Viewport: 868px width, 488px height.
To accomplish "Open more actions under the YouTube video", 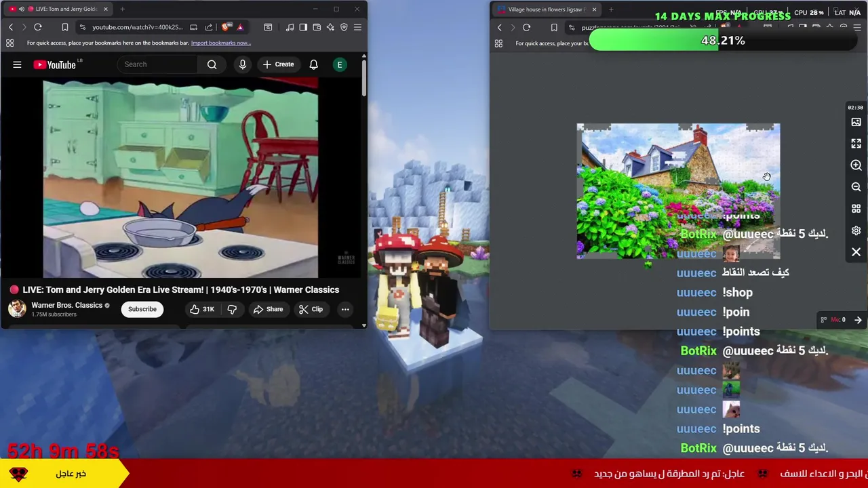I will (345, 309).
